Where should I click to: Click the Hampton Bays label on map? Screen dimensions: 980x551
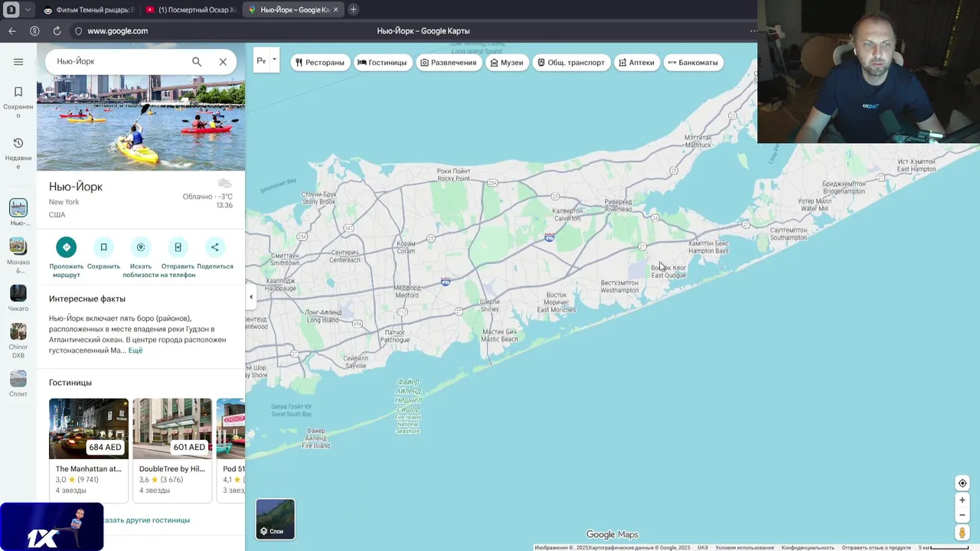tap(708, 246)
